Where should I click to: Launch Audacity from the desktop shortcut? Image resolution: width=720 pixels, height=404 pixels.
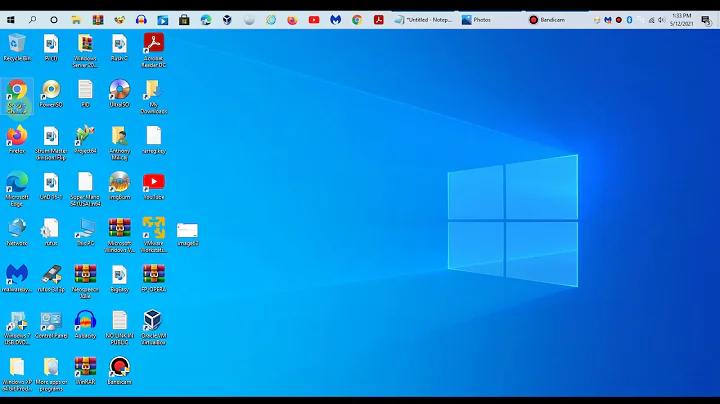(85, 325)
